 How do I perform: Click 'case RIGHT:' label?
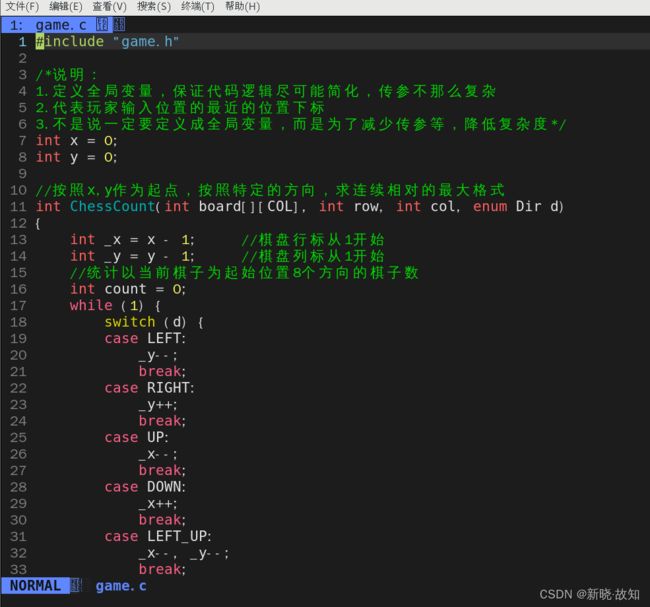149,388
